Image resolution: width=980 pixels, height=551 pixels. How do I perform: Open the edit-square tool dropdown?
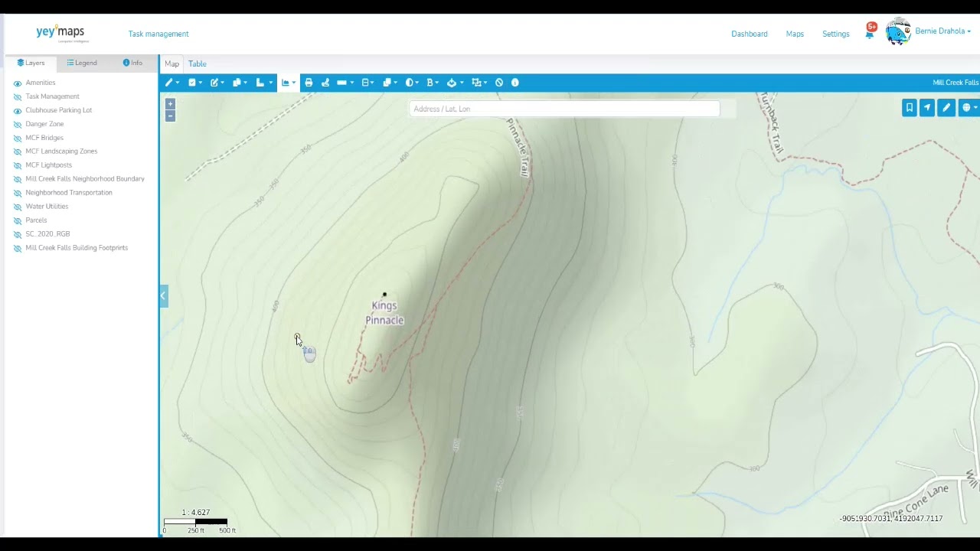[218, 83]
